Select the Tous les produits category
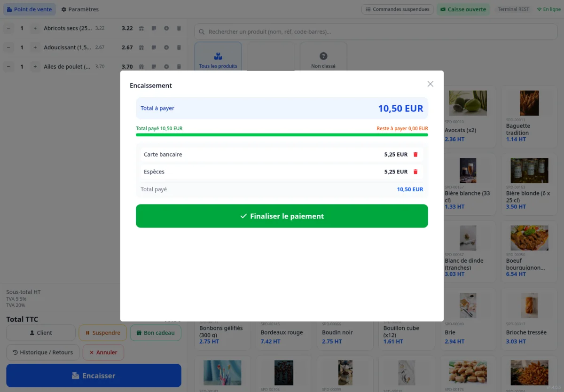 click(218, 56)
